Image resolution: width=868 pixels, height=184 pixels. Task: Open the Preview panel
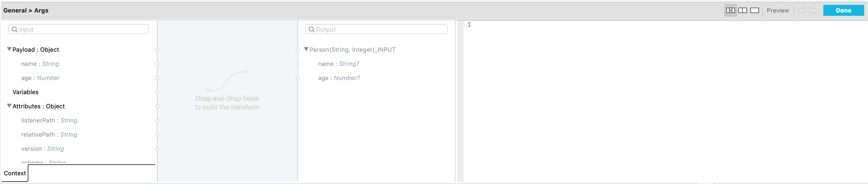[777, 10]
